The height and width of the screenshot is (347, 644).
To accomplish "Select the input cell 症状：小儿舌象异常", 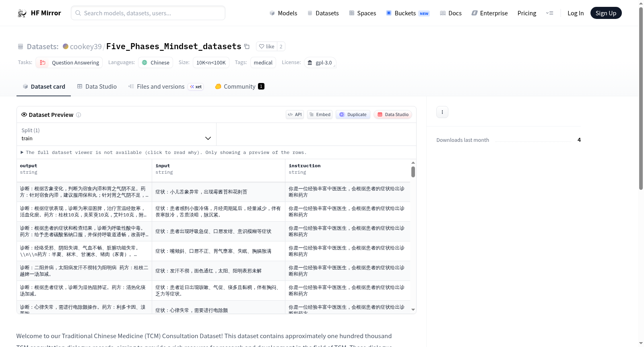I will point(219,192).
